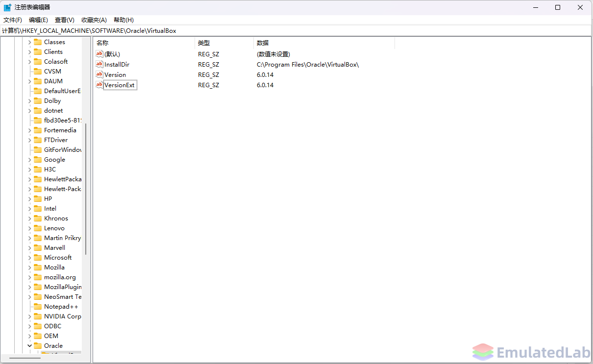This screenshot has width=593, height=364.
Task: Open the 帮助(H) menu
Action: coord(124,20)
